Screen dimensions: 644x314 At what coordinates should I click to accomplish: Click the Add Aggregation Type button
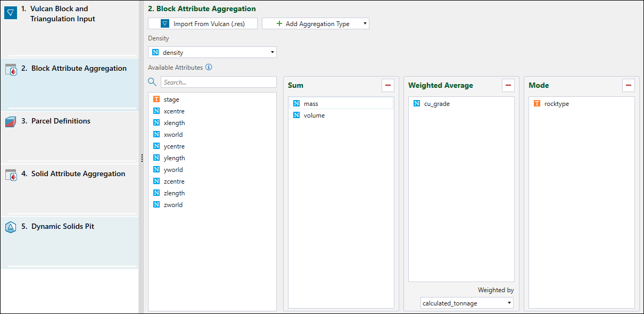(312, 24)
